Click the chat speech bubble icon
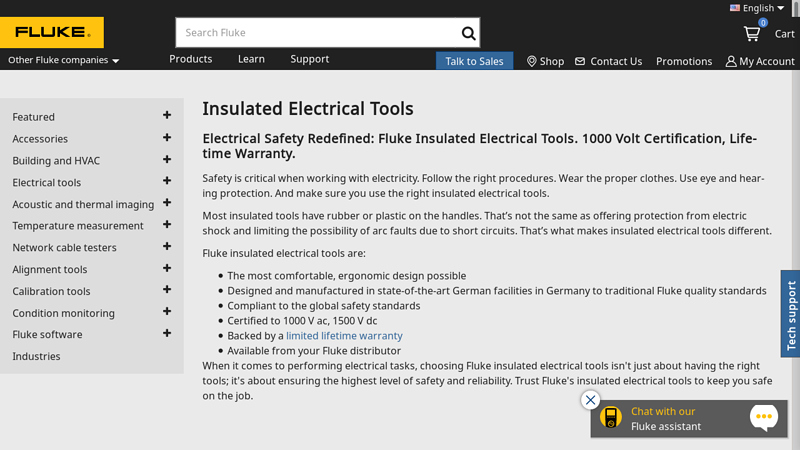This screenshot has width=800, height=450. tap(764, 417)
